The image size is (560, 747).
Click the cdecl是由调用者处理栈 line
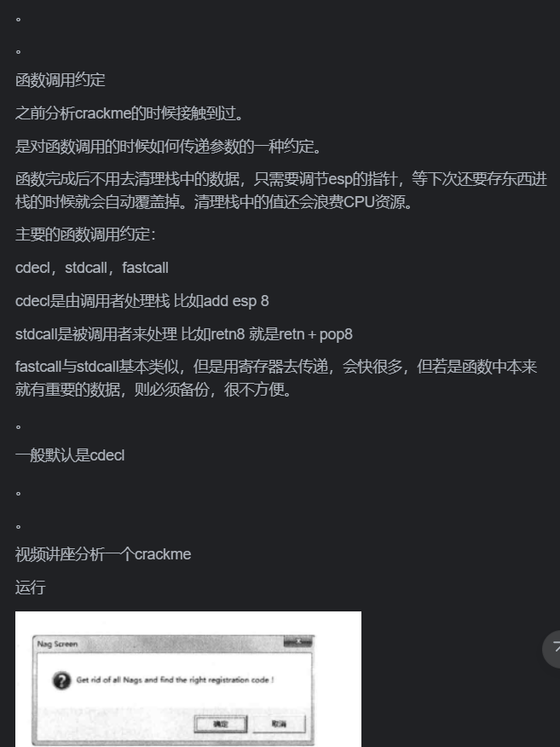(x=141, y=301)
